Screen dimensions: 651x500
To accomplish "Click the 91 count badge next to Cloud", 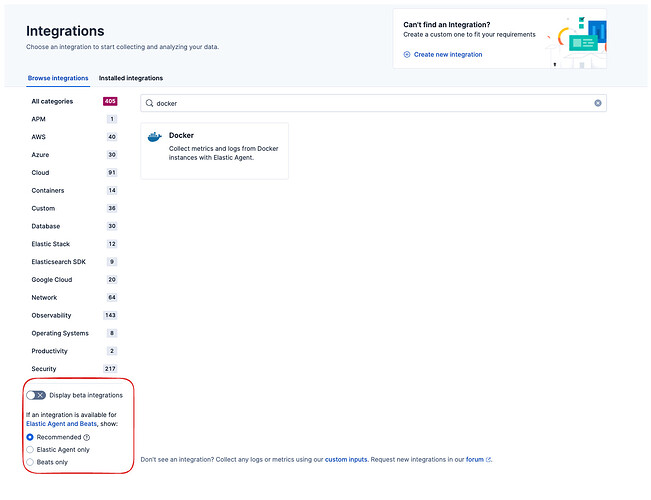I will pyautogui.click(x=112, y=173).
